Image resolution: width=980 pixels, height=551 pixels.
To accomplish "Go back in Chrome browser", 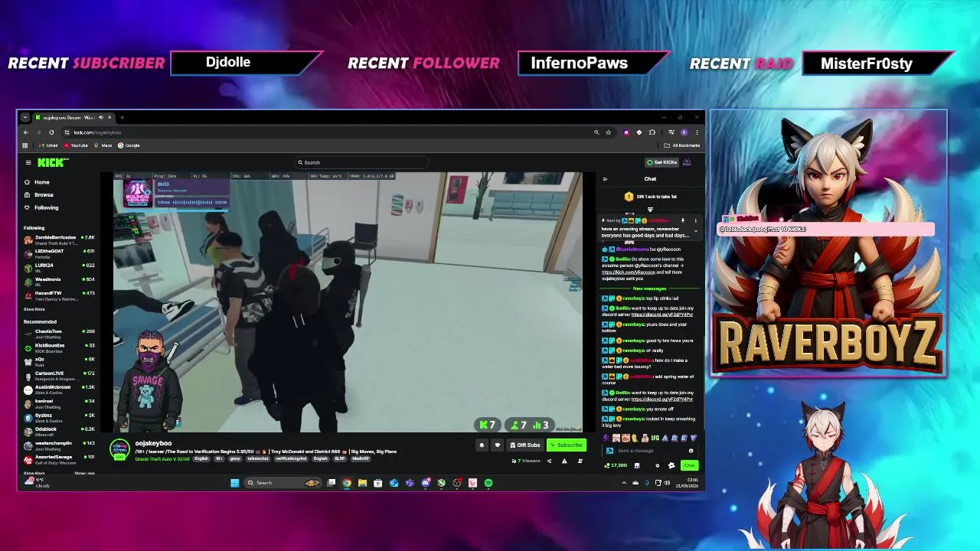I will [26, 132].
